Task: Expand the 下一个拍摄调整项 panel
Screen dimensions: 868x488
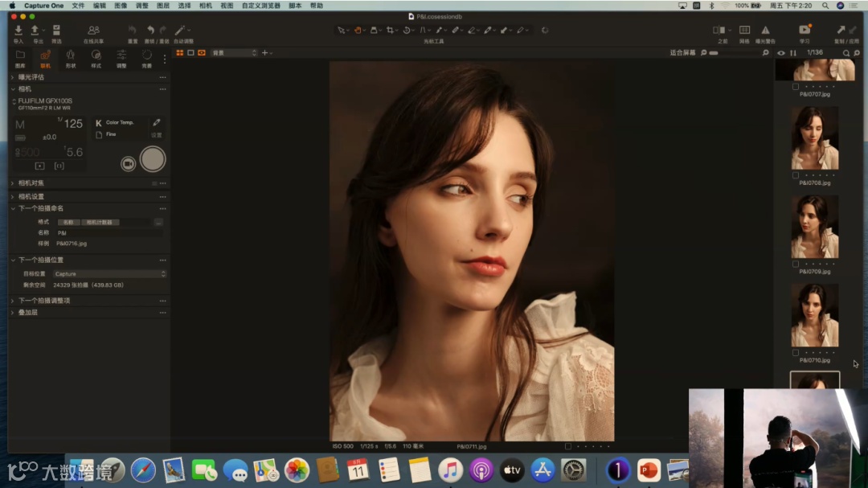Action: (x=13, y=301)
